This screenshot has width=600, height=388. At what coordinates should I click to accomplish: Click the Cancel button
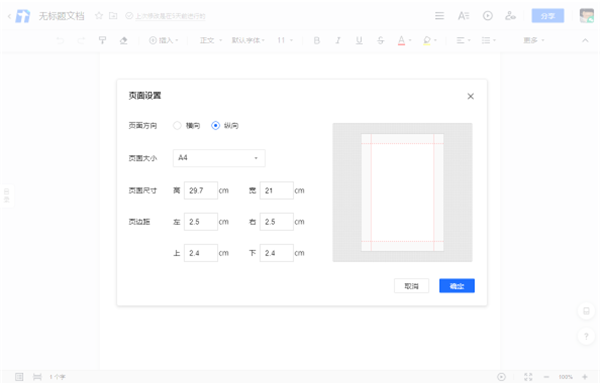[411, 286]
